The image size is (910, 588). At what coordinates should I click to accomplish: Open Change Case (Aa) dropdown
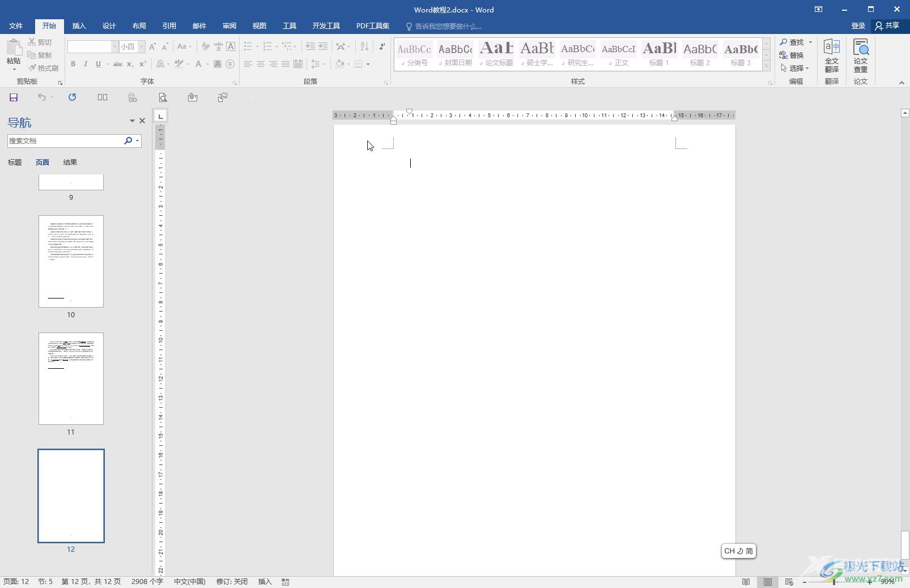point(184,46)
